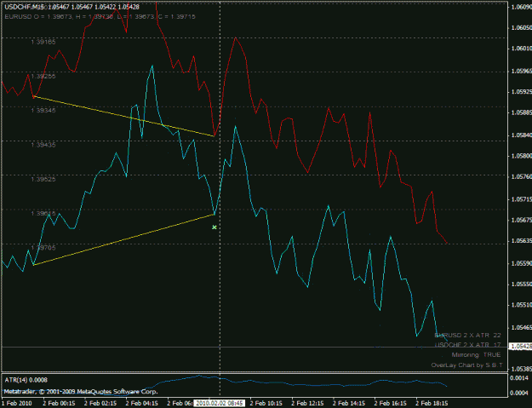Click the 1.05550 price scale value
Image resolution: width=532 pixels, height=408 pixels.
pos(522,284)
